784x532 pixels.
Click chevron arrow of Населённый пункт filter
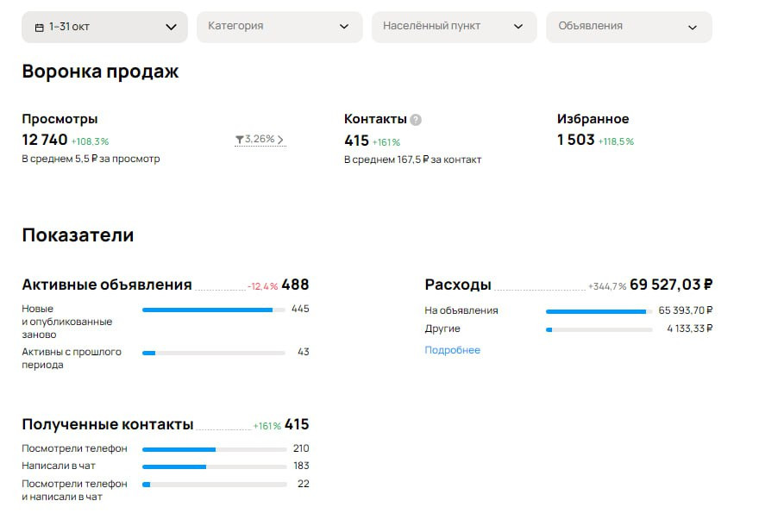tap(518, 27)
